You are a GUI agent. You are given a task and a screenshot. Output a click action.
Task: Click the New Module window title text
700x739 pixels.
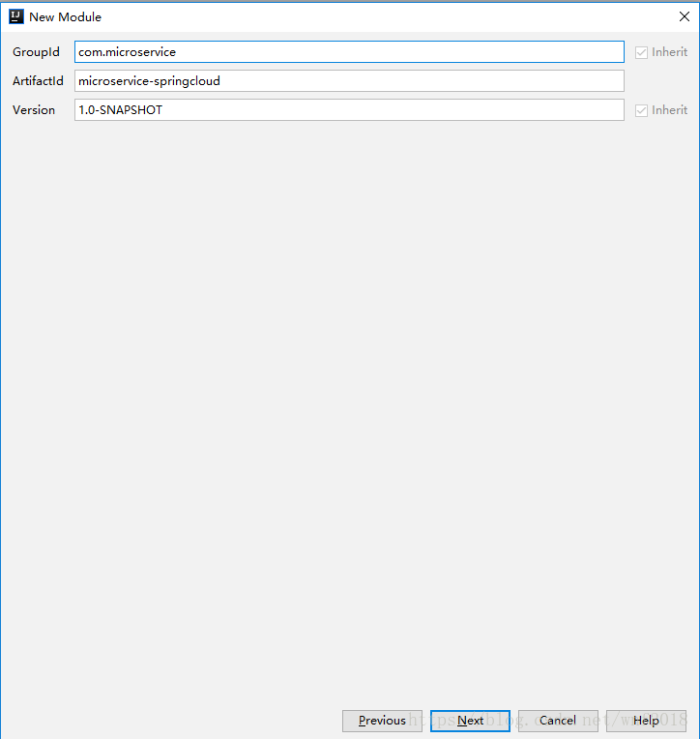[65, 16]
